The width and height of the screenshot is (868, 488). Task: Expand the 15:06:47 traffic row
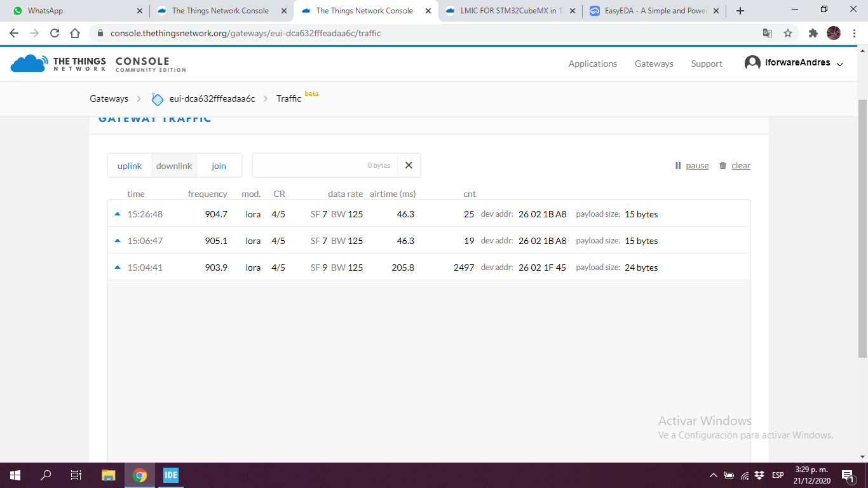pyautogui.click(x=429, y=241)
